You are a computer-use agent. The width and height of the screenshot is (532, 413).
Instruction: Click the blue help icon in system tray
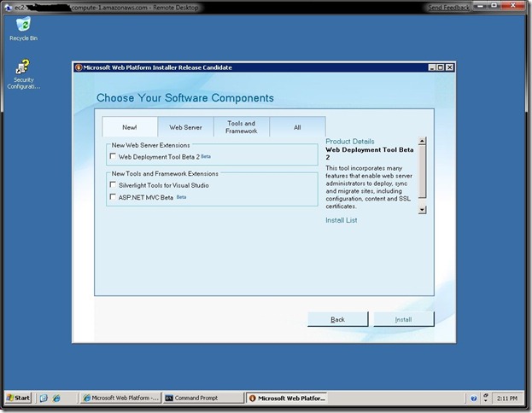click(474, 398)
